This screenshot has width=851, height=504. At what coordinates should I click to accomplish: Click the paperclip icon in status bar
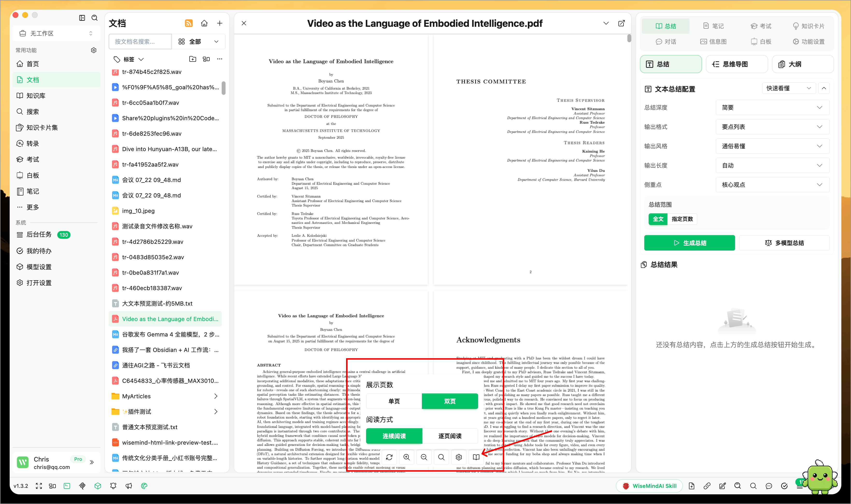(82, 486)
